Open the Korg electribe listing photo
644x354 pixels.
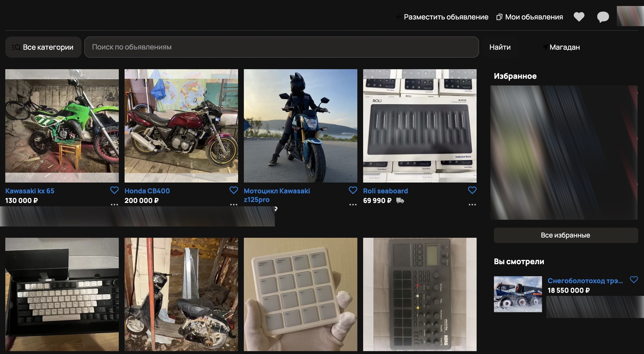419,294
